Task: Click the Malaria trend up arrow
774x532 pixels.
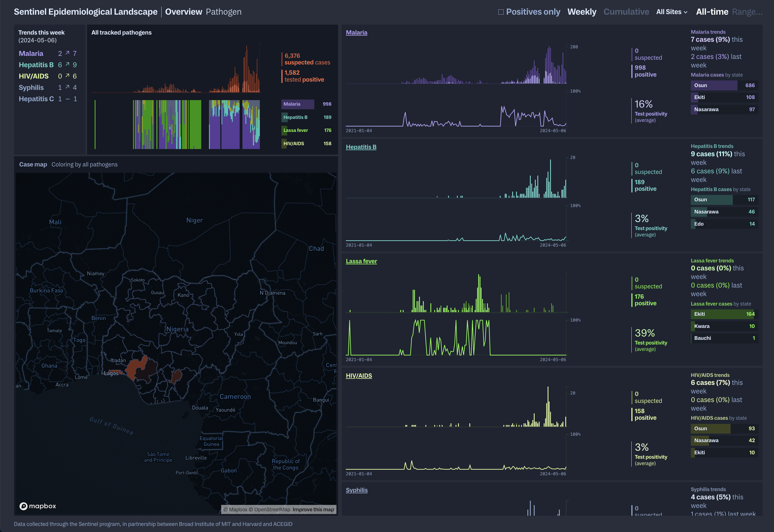Action: [67, 53]
